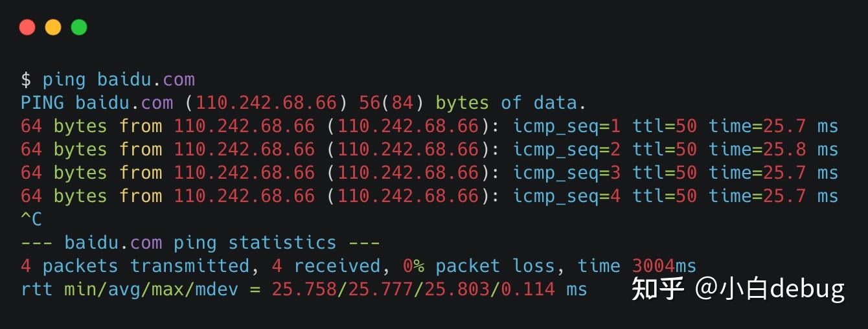Click the ^C interrupt marker
This screenshot has width=868, height=329.
(31, 220)
